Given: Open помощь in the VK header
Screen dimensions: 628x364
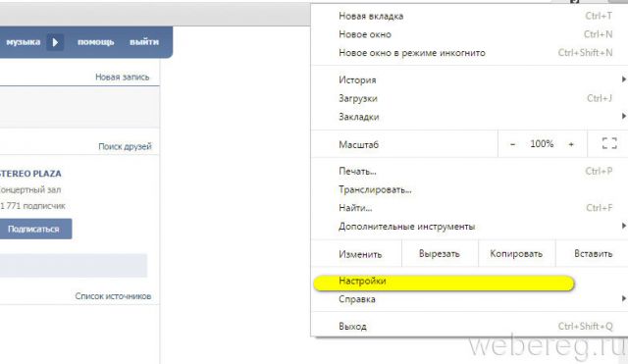Looking at the screenshot, I should coord(96,42).
